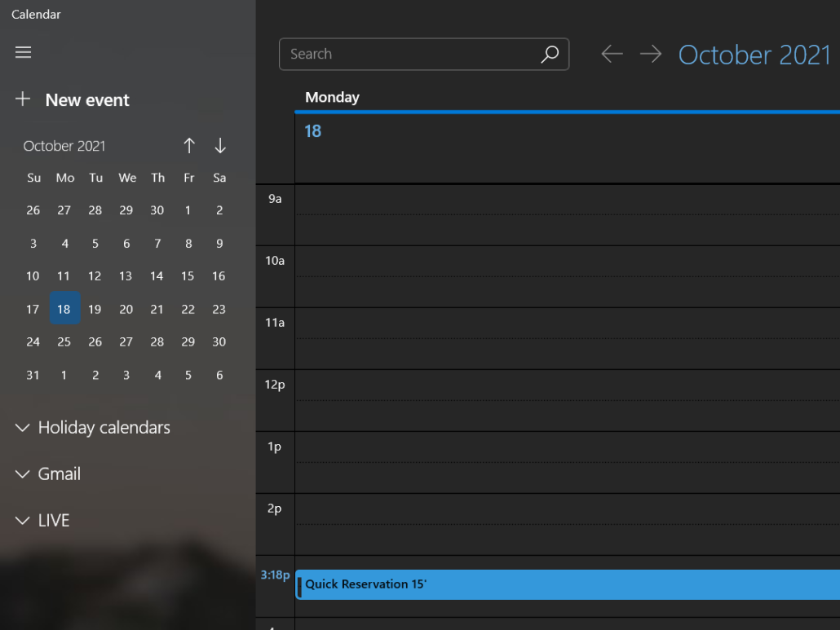The width and height of the screenshot is (840, 630).
Task: Show next month in mini calendar
Action: point(220,146)
